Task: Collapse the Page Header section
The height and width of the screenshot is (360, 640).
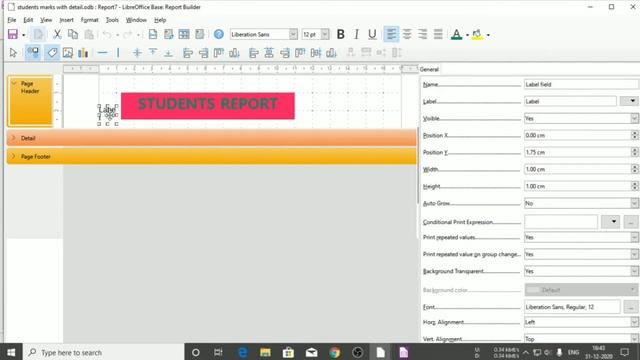Action: (14, 83)
